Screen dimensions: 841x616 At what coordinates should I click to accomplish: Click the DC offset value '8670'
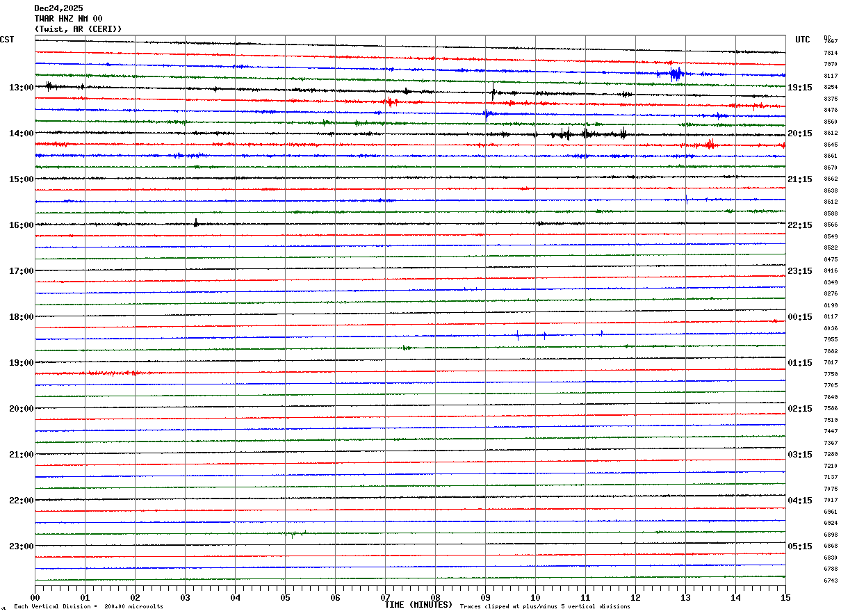(831, 168)
